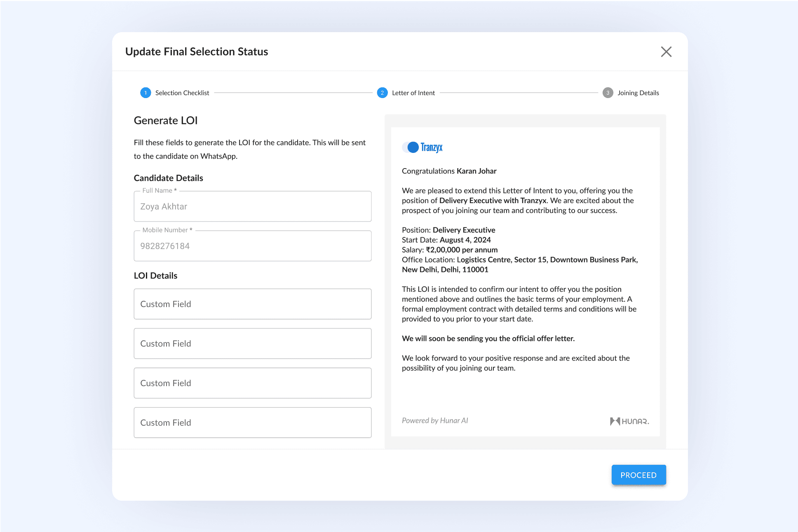Click the Powered by Hunar AI text
This screenshot has width=798, height=532.
pos(435,421)
